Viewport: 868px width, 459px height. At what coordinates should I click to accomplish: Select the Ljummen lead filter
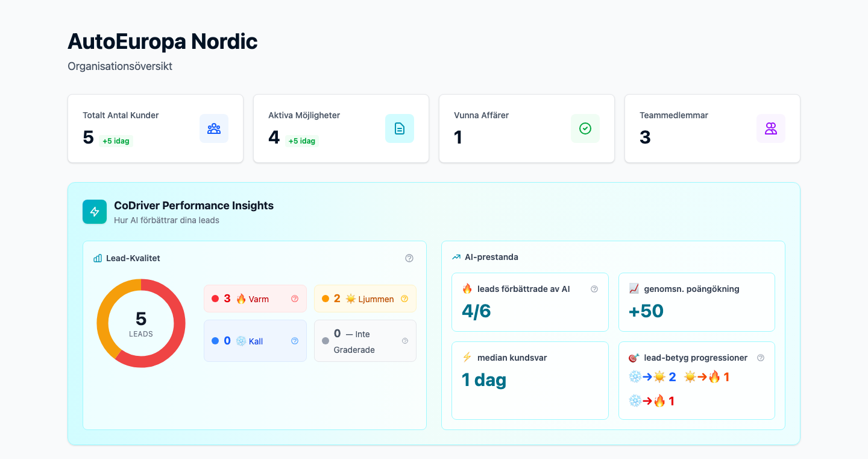click(365, 298)
